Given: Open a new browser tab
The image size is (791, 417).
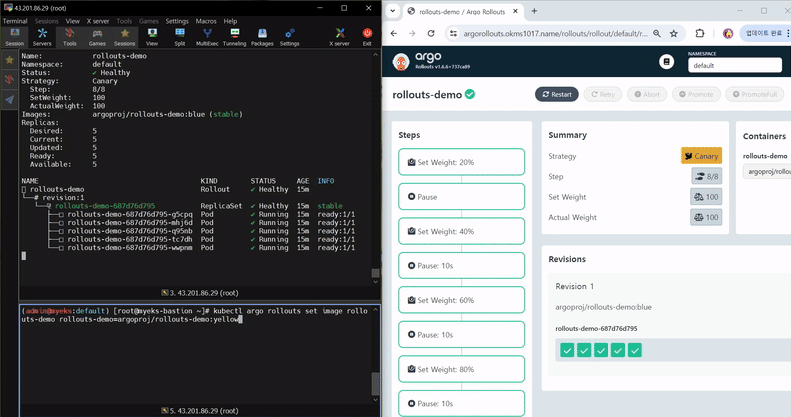Looking at the screenshot, I should pos(534,11).
